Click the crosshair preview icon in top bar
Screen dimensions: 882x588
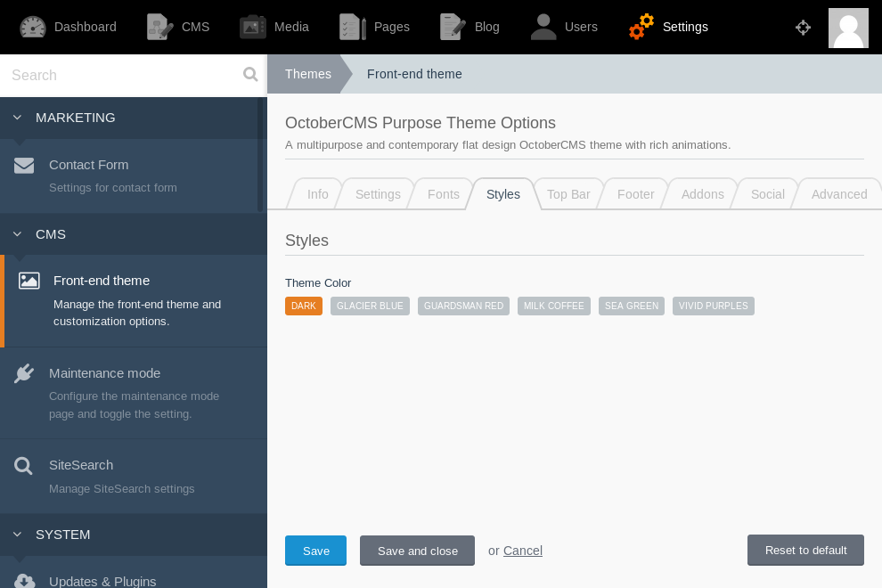pyautogui.click(x=803, y=27)
